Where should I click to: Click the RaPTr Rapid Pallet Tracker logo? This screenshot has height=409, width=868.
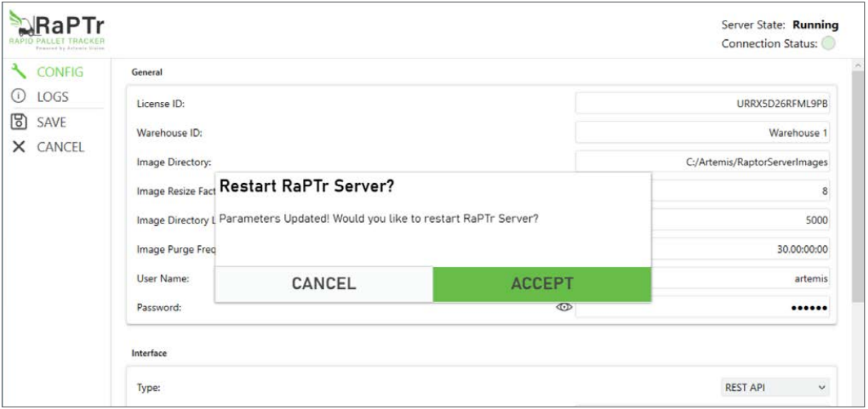coord(57,29)
